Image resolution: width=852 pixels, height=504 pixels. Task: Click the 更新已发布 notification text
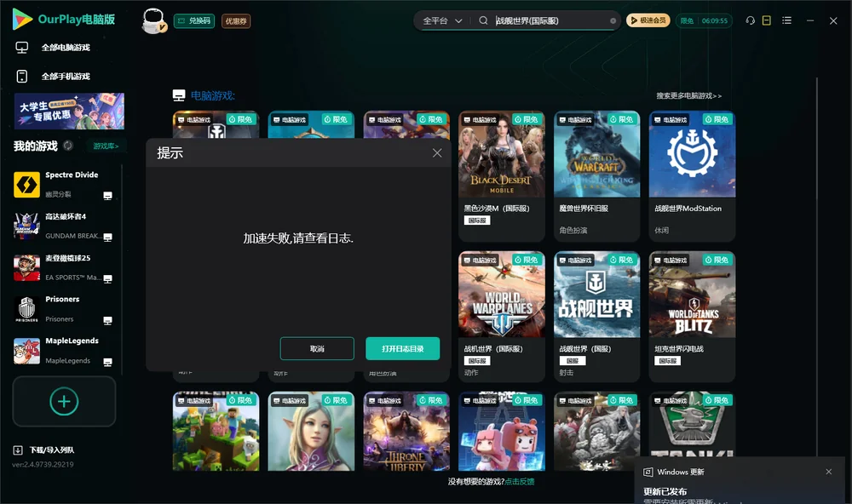point(665,491)
